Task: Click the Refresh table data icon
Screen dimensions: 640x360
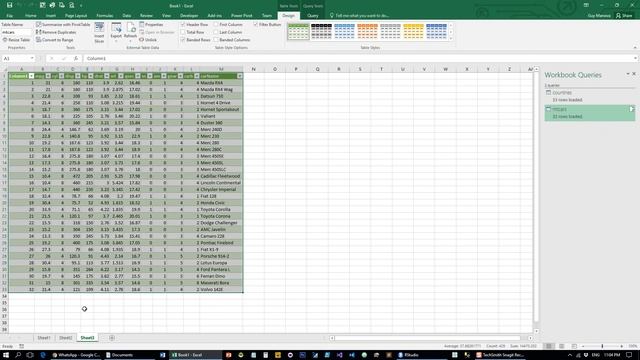Action: [x=131, y=28]
